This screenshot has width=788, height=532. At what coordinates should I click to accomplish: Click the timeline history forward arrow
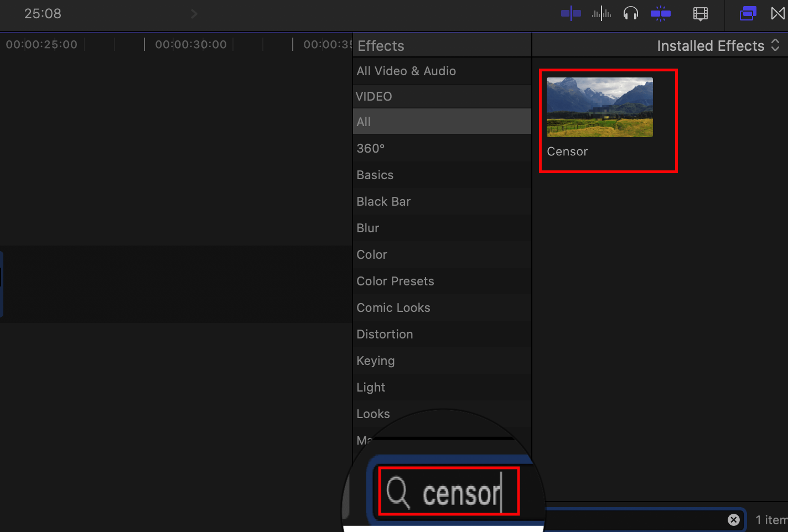[x=194, y=13]
